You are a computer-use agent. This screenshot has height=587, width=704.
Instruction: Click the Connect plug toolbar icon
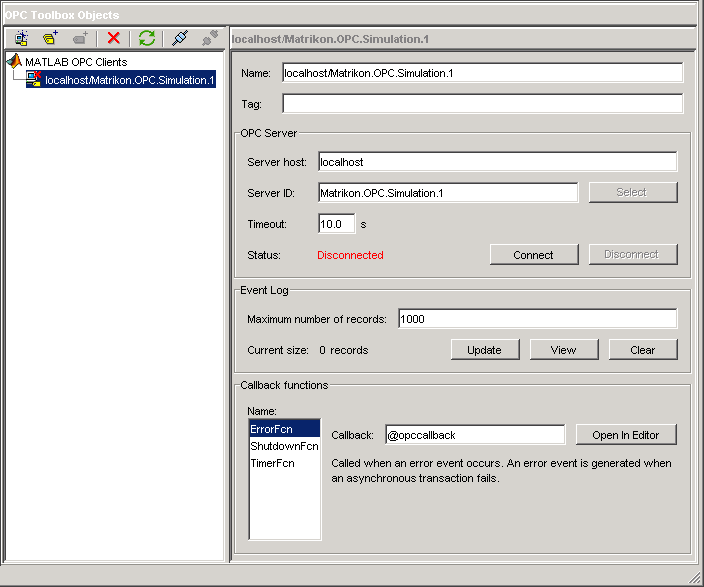coord(180,38)
